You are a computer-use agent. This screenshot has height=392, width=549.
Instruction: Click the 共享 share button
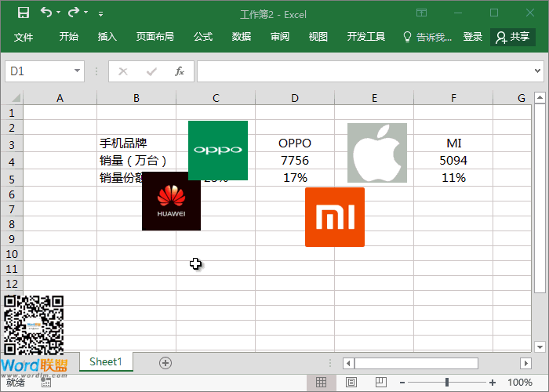[x=513, y=37]
